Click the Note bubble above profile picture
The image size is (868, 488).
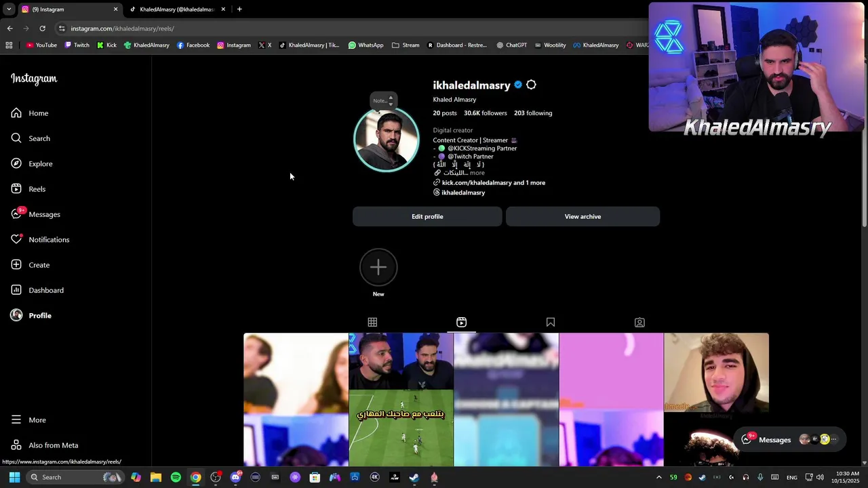(x=383, y=100)
